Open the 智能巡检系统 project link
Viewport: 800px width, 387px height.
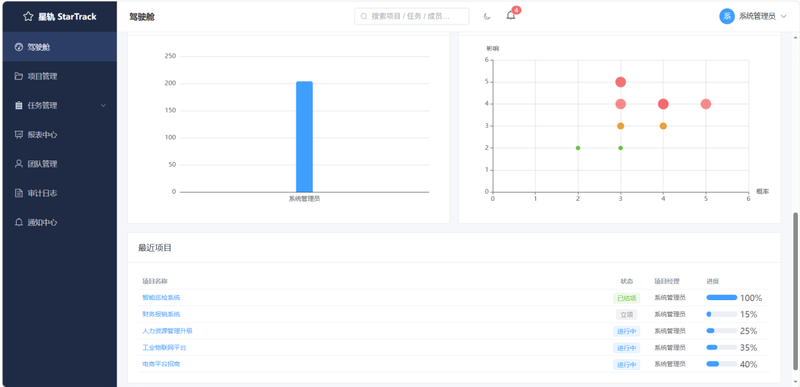(x=161, y=297)
